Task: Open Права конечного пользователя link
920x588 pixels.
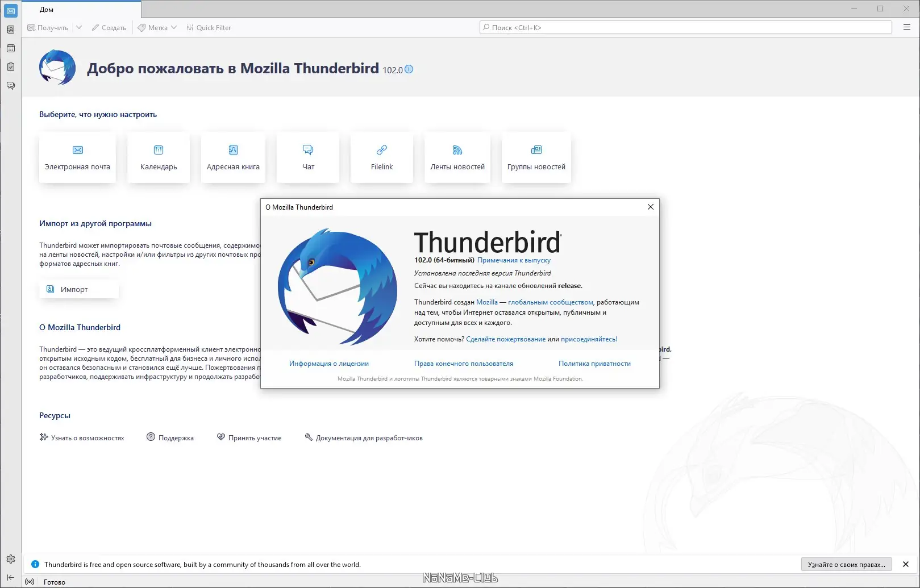Action: click(464, 364)
